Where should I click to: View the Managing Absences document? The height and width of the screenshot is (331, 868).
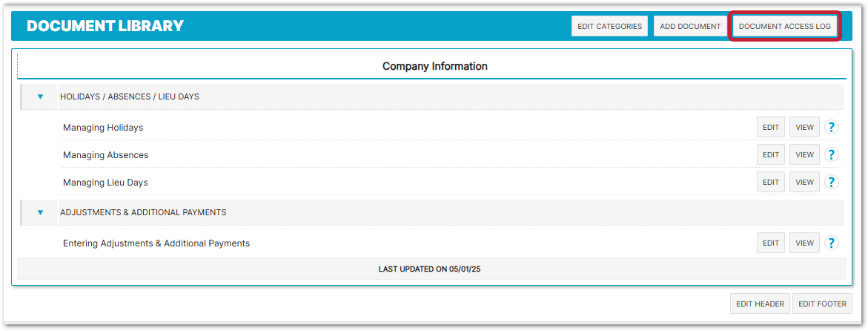(x=804, y=154)
